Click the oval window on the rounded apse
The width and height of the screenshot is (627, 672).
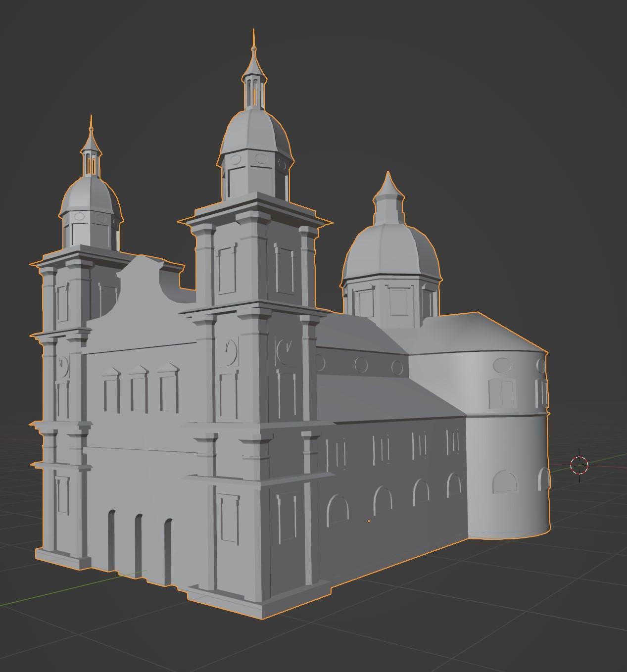pyautogui.click(x=502, y=366)
